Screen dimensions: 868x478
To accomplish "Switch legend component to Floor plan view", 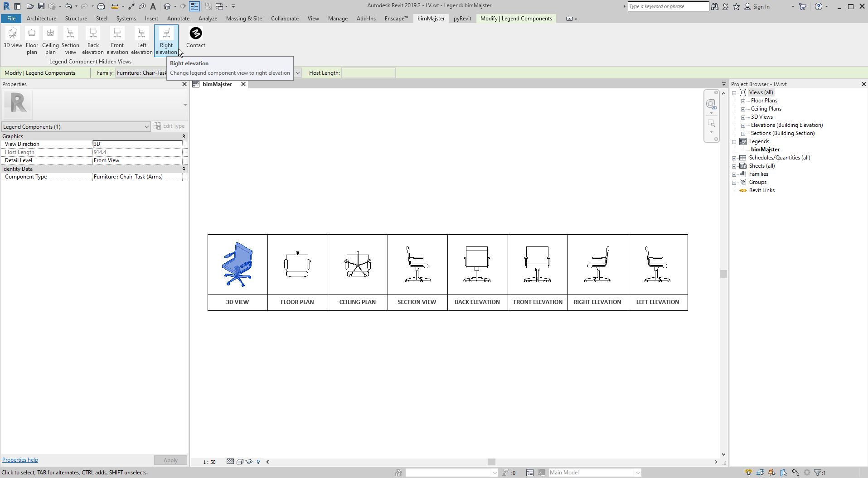I will [32, 41].
